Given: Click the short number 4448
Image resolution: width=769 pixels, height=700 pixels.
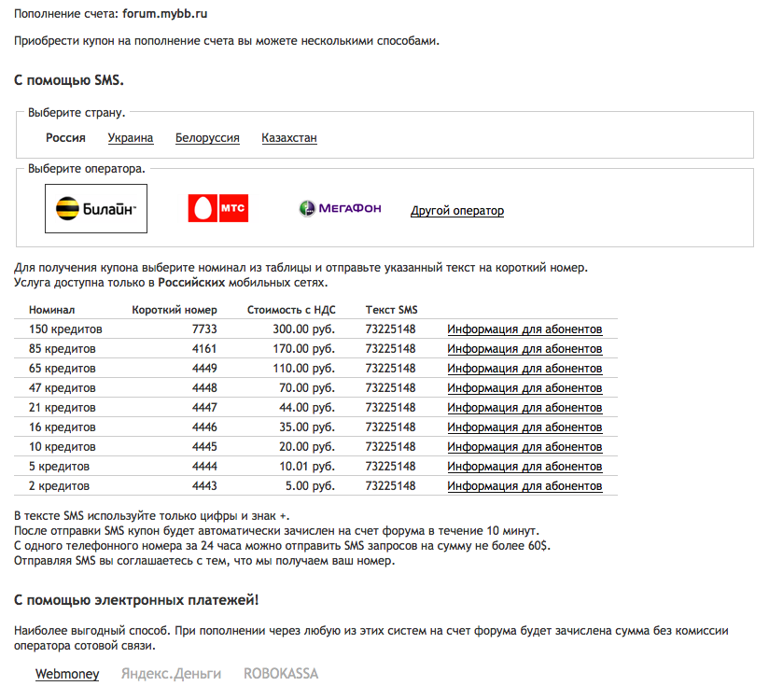Looking at the screenshot, I should (x=204, y=388).
